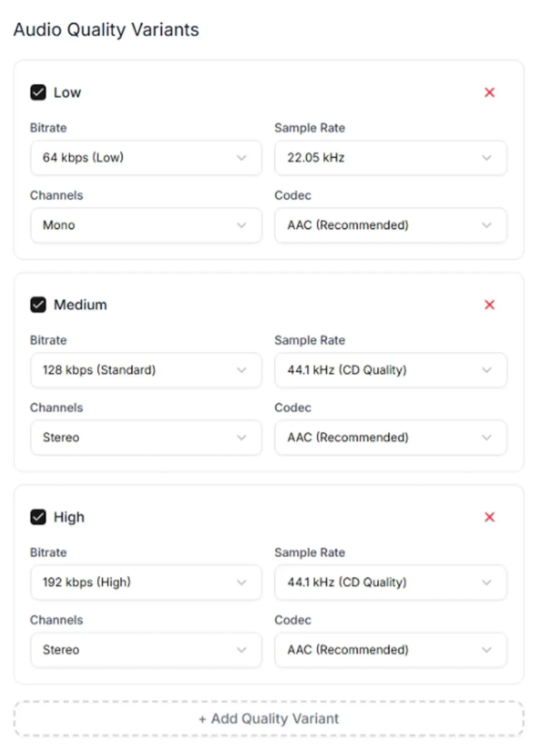
Task: Remove the Low quality variant
Action: (489, 92)
